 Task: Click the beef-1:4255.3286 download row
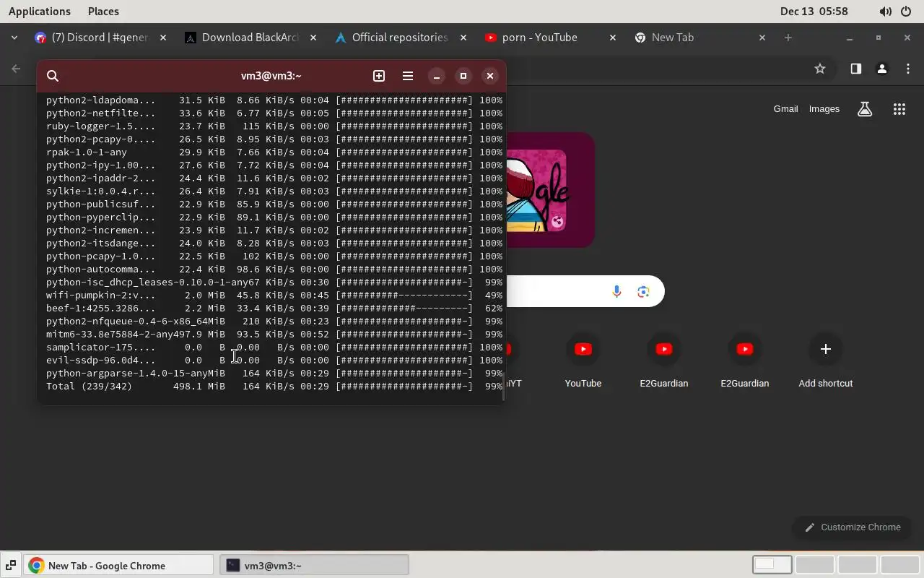click(x=274, y=309)
